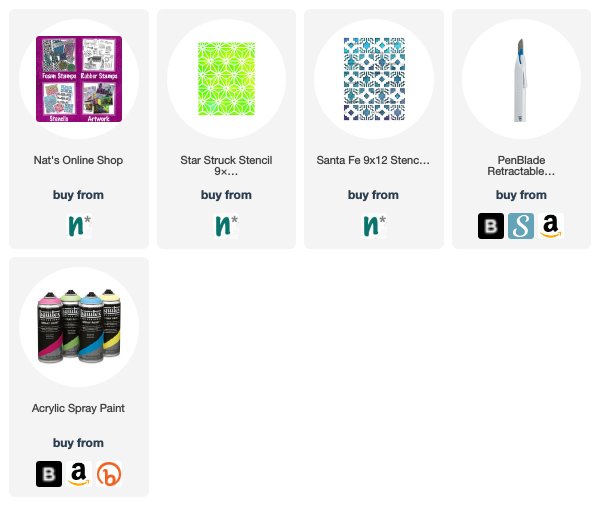600x506 pixels.
Task: Click the 'Star Struck Stencil 9×…' title
Action: pos(226,165)
